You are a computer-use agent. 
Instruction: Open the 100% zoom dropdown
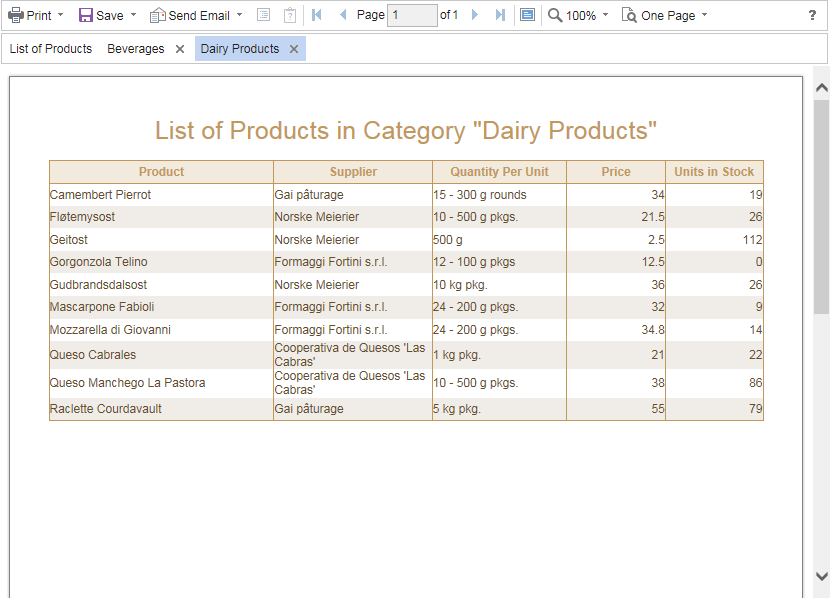click(x=605, y=15)
